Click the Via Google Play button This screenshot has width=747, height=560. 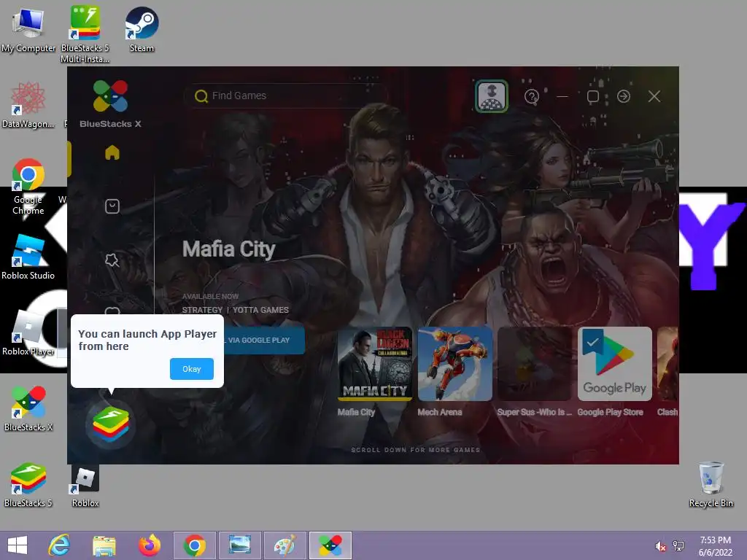coord(264,340)
